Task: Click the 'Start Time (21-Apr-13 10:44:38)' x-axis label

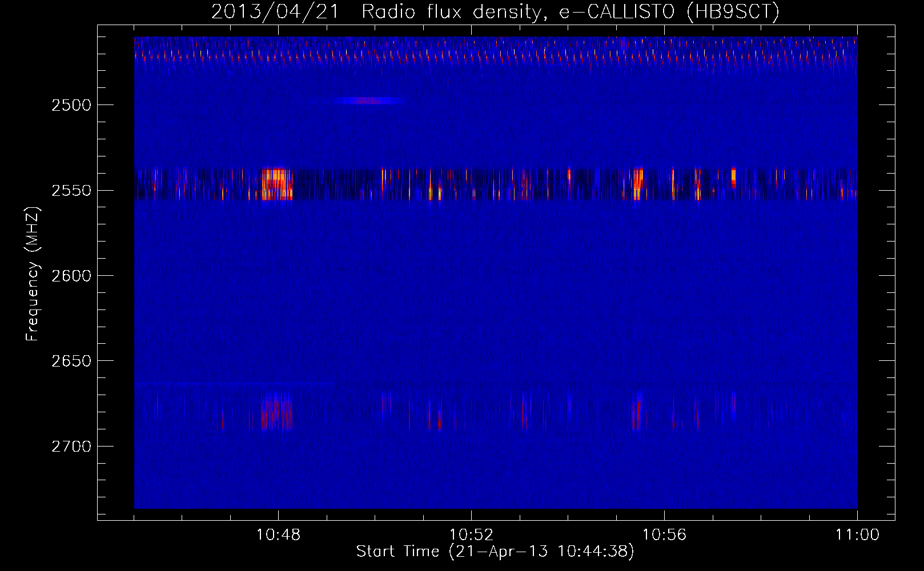Action: (x=495, y=552)
